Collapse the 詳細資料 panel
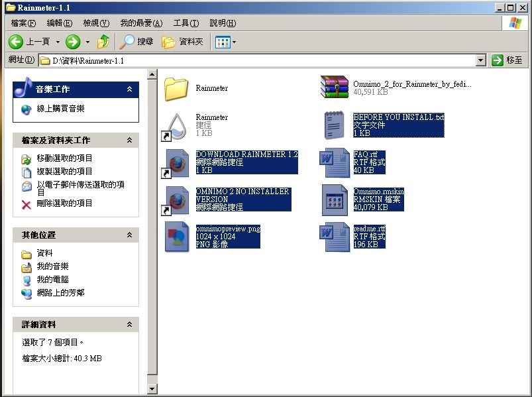 click(129, 325)
